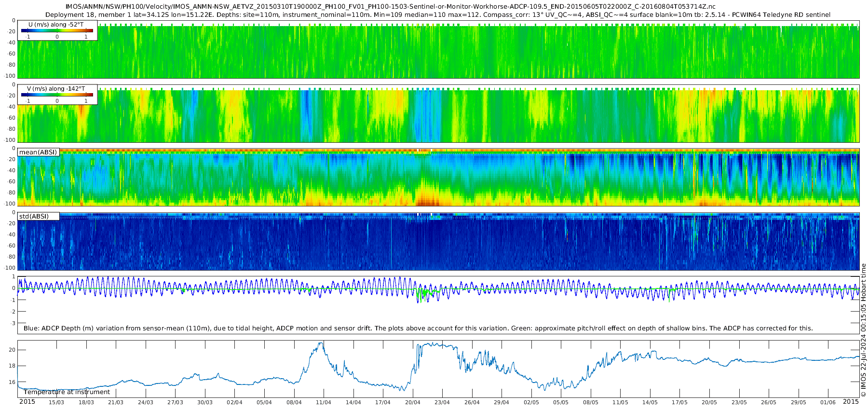Click the Deployment 18 metadata line
Viewport: 868px width, 410px height.
coord(438,15)
